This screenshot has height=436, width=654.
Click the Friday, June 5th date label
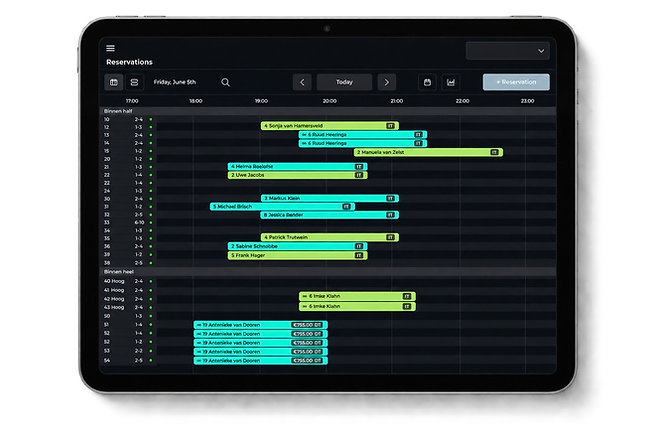click(x=175, y=82)
